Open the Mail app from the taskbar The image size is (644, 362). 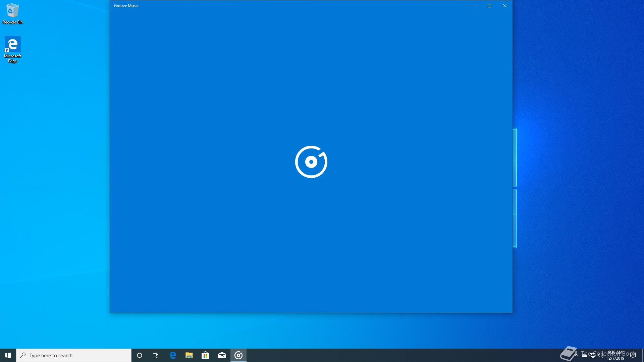[222, 355]
